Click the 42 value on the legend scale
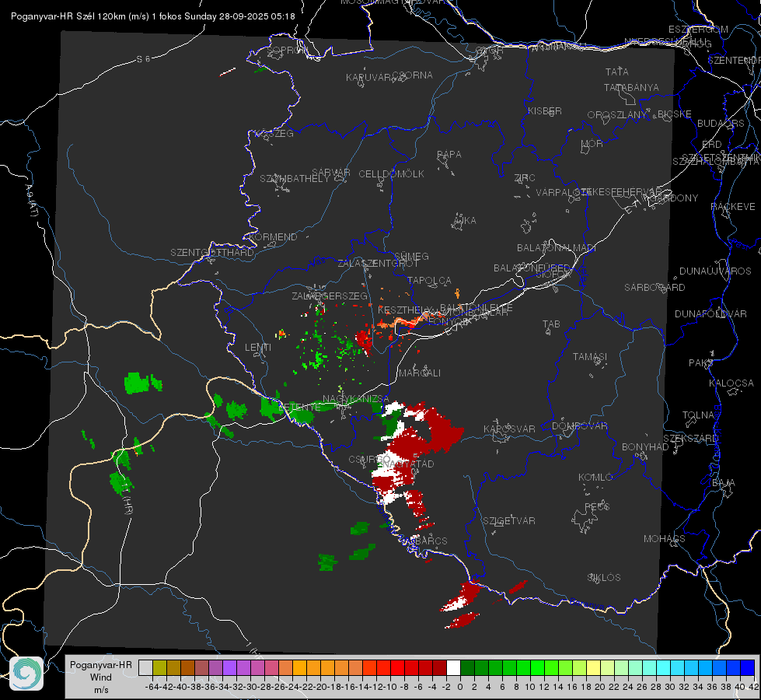Viewport: 761px width, 700px height. [753, 687]
